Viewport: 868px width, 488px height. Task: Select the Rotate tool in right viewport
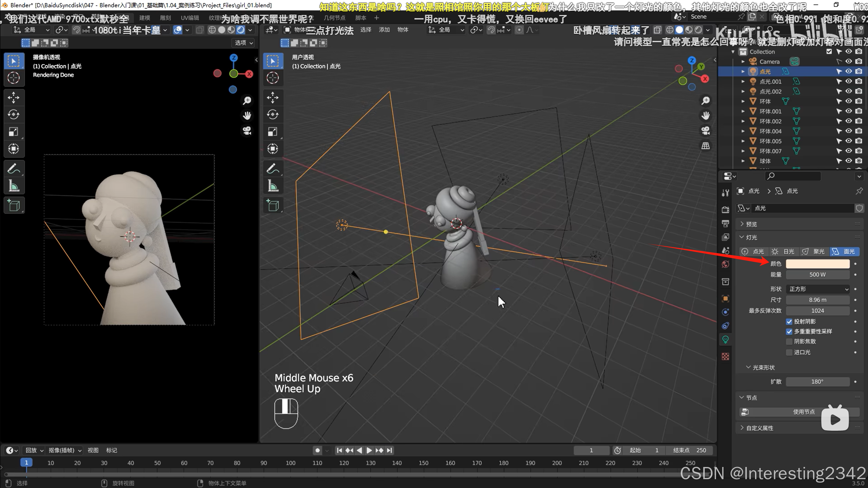[273, 115]
